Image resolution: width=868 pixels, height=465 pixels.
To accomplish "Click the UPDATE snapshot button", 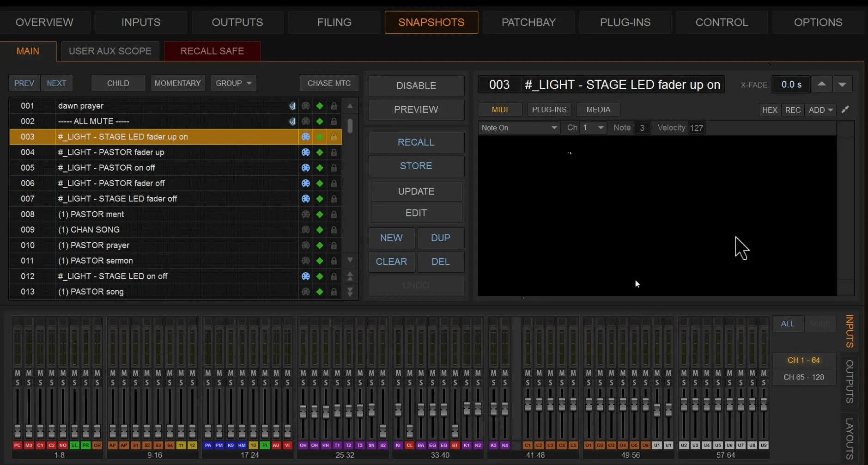I will [416, 191].
